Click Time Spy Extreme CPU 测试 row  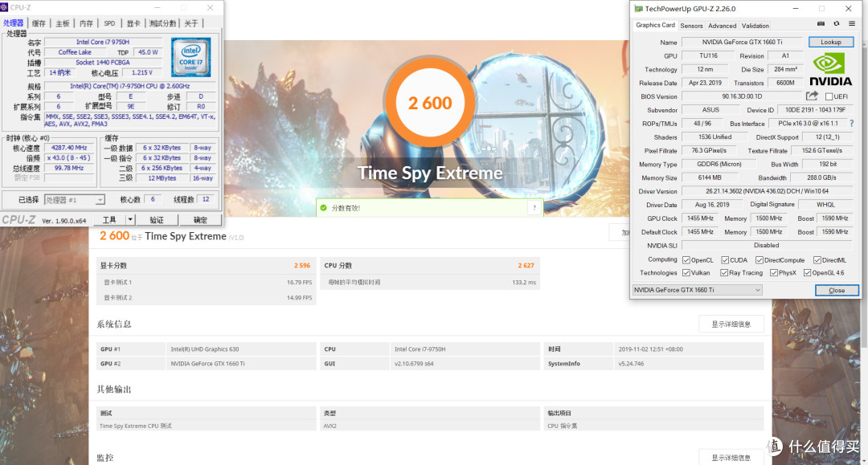point(207,426)
